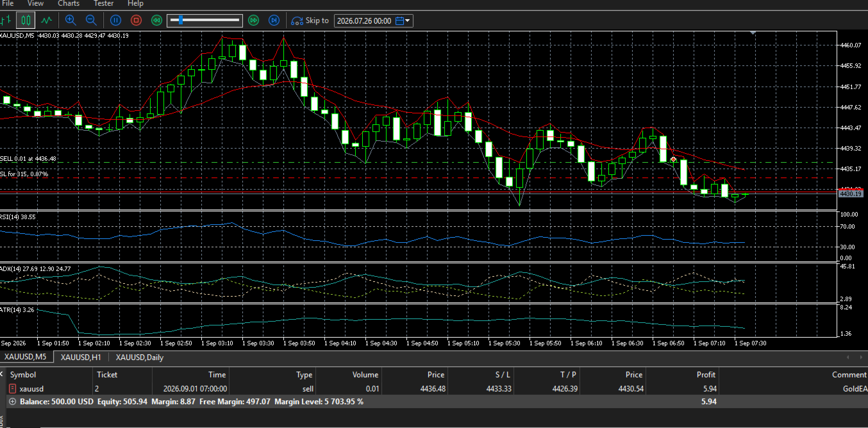Switch to the XAUUSD,Daily tab
Viewport: 868px width, 428px height.
(139, 357)
